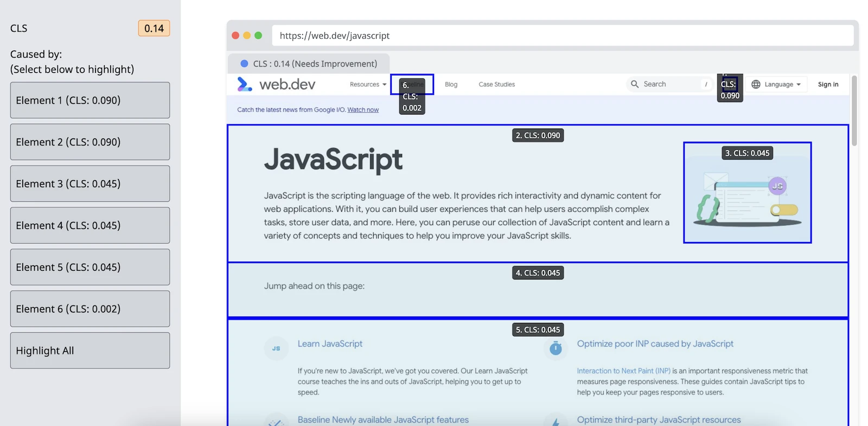
Task: Highlight Element 3 (CLS: 0.045)
Action: (90, 184)
